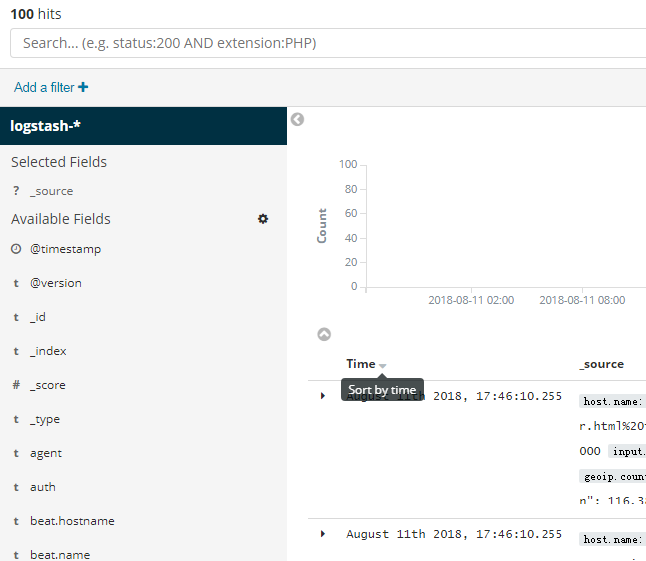Click the second row timestamp August 11th 17:46:10.255

pos(454,534)
